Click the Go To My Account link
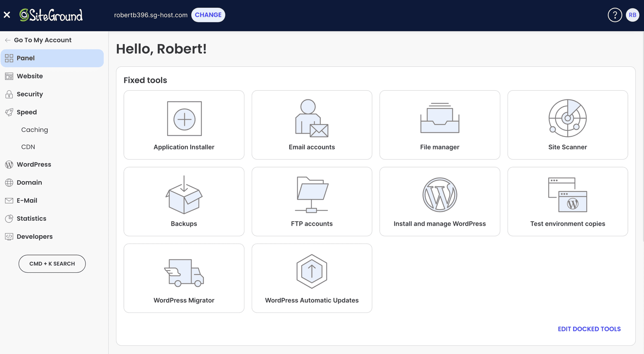The width and height of the screenshot is (644, 354). point(43,40)
